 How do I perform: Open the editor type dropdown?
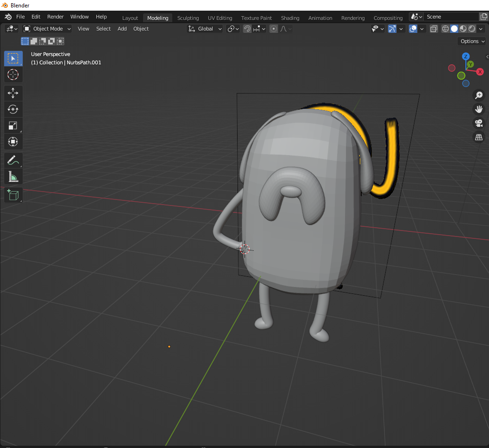click(12, 29)
